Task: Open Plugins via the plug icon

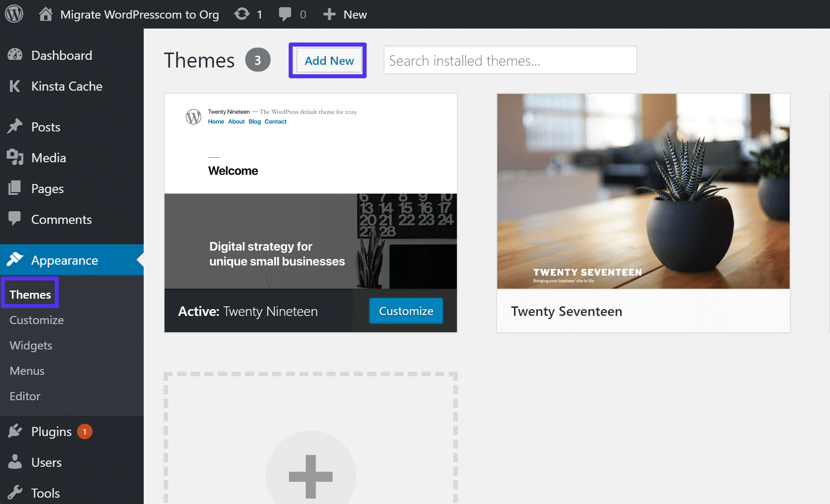Action: point(15,431)
